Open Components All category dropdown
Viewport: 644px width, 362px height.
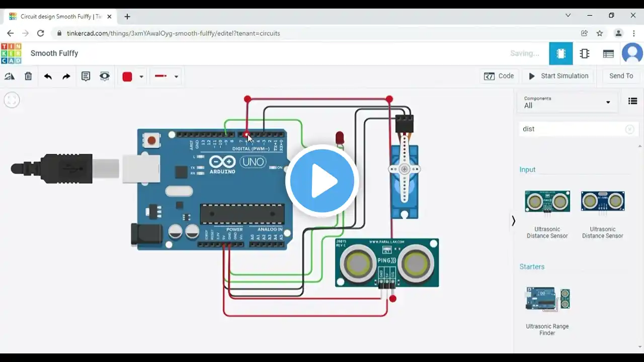tap(567, 102)
